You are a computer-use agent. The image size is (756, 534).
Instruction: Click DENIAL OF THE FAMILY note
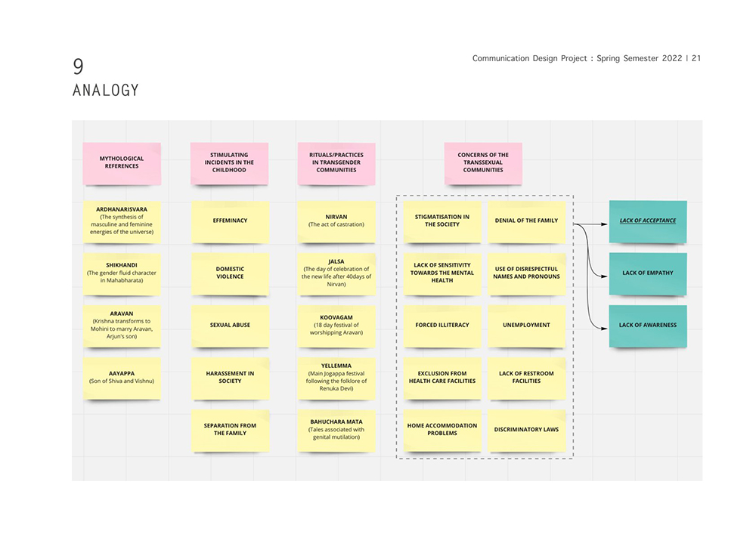(526, 221)
